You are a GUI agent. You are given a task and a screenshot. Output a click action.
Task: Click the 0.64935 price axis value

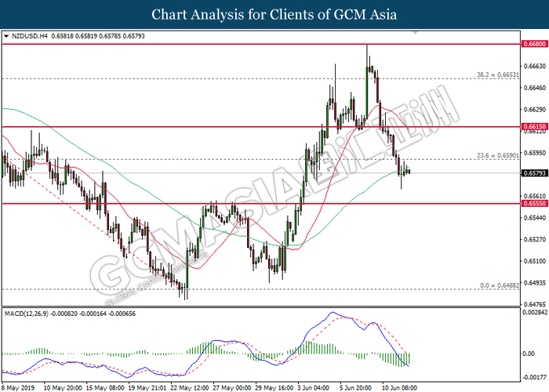coord(535,282)
